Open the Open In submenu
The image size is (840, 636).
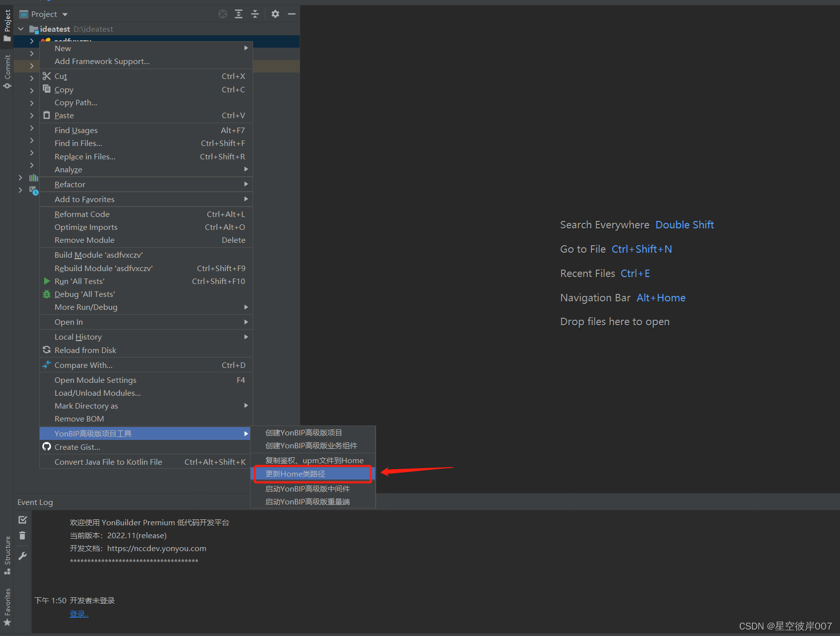pyautogui.click(x=146, y=322)
